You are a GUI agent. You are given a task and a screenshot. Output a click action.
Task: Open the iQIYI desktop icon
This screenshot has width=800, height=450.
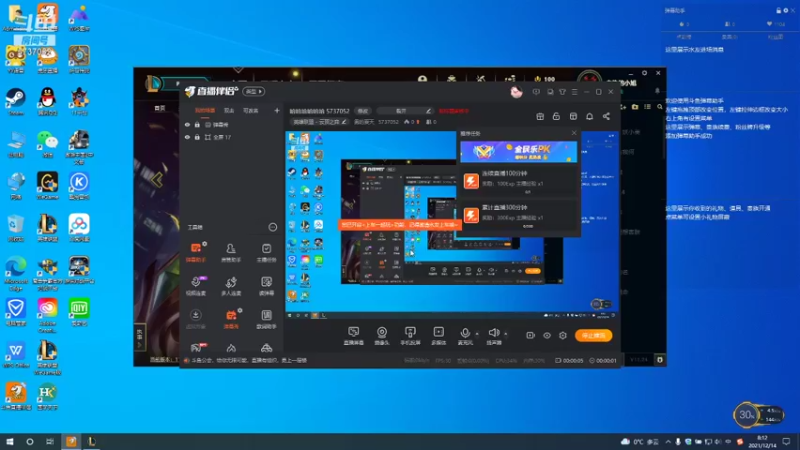(79, 311)
